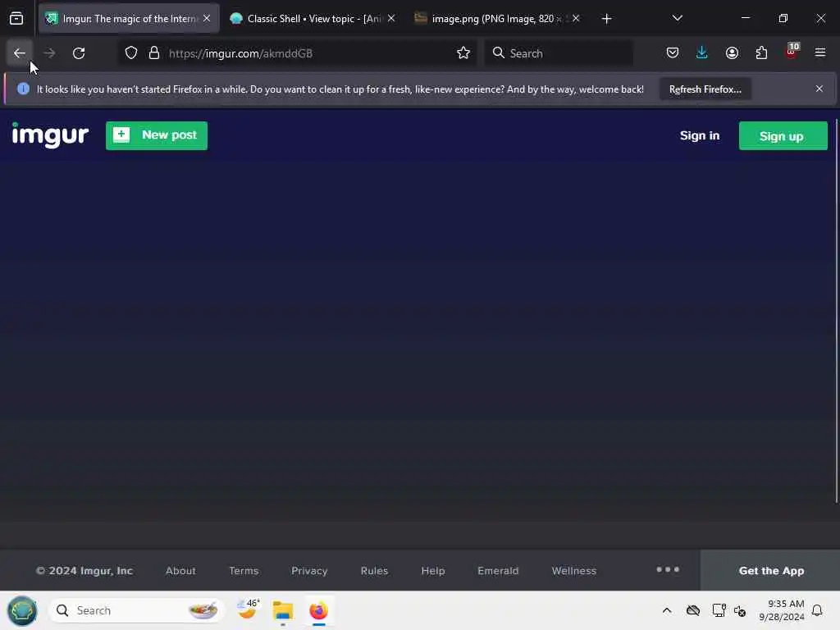Expand the footer three-dots more menu

tap(668, 569)
